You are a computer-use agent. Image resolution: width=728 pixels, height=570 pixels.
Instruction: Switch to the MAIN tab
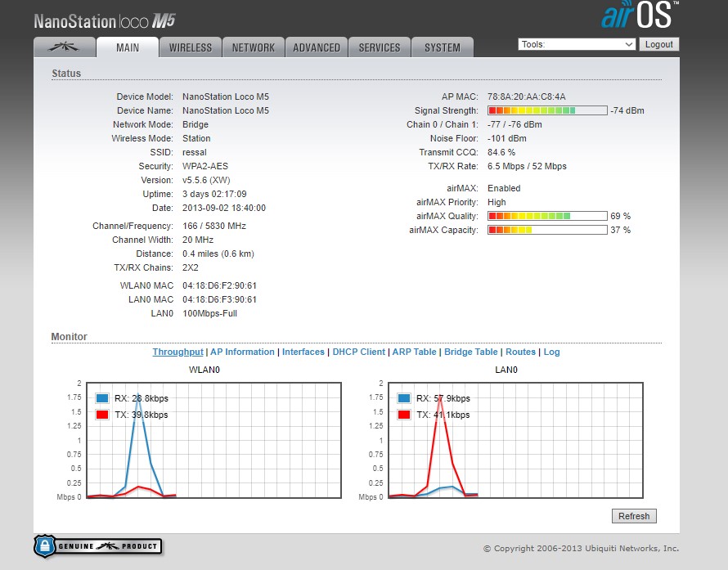128,47
